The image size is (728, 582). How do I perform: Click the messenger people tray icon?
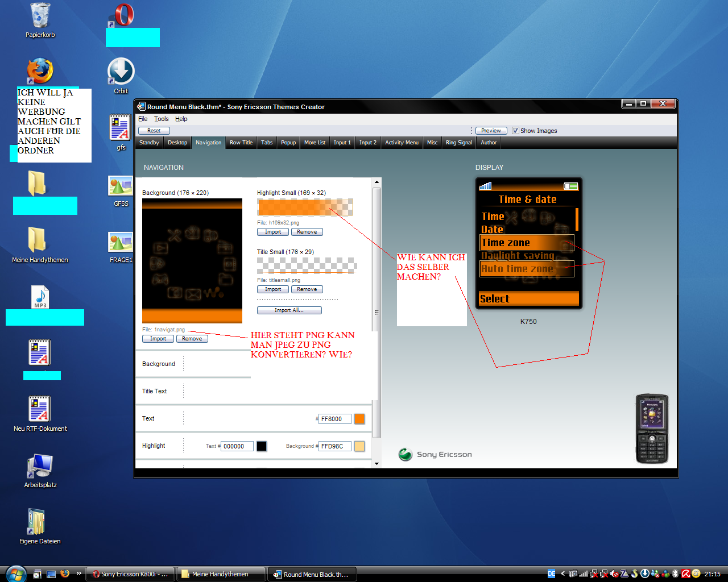655,574
